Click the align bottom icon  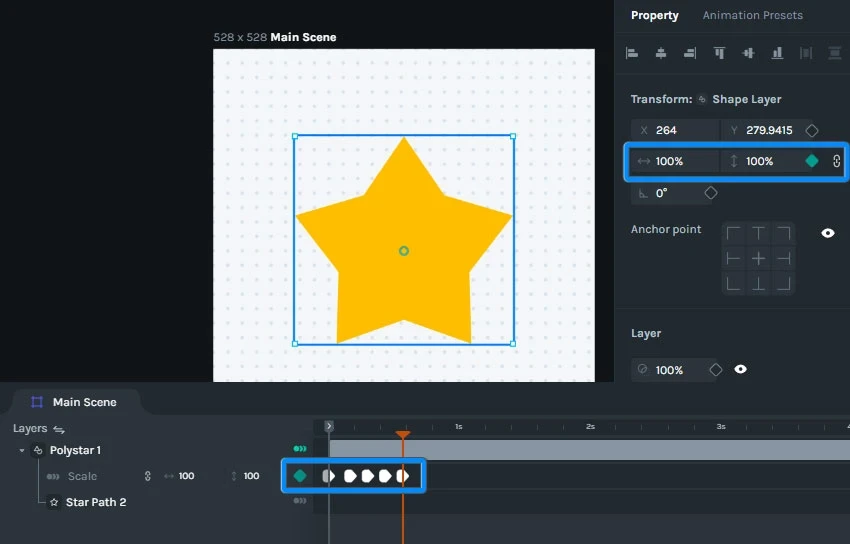pos(777,53)
